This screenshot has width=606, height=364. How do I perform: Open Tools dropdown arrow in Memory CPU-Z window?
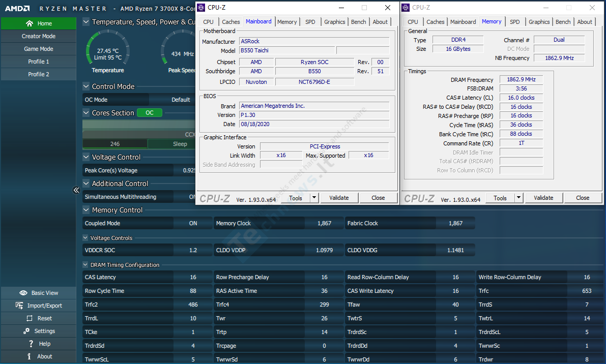pos(518,198)
